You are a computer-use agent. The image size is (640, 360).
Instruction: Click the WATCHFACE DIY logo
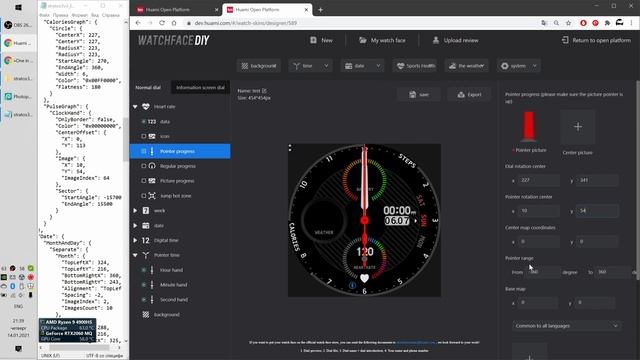point(173,40)
